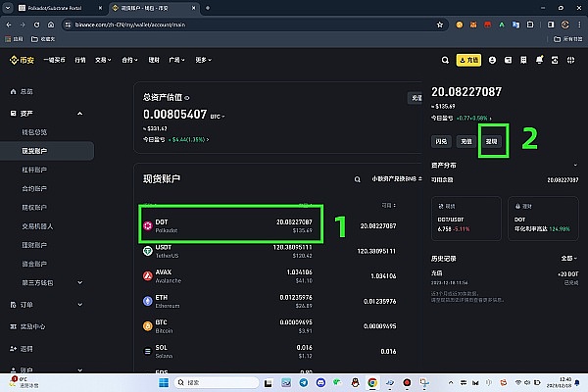
Task: Click the ETH Ethereum coin icon
Action: pyautogui.click(x=147, y=300)
